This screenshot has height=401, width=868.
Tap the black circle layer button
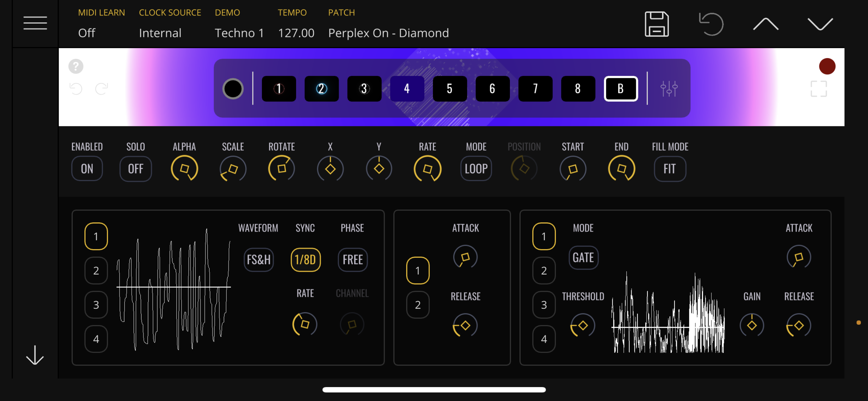tap(233, 88)
